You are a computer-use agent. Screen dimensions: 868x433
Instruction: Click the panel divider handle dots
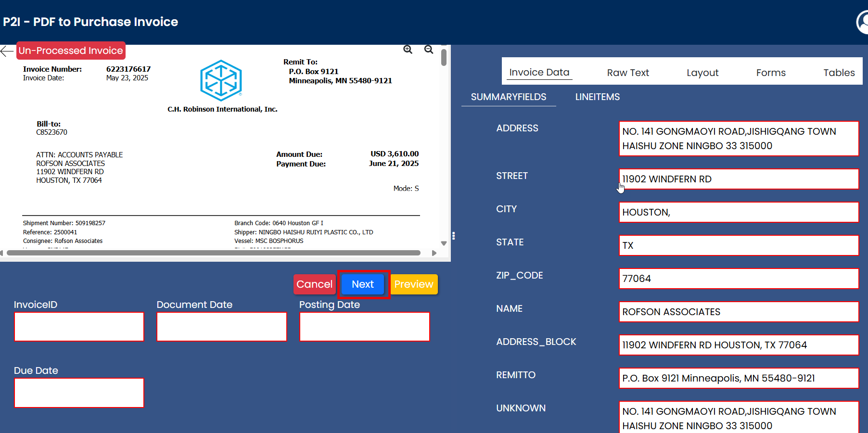(x=453, y=236)
